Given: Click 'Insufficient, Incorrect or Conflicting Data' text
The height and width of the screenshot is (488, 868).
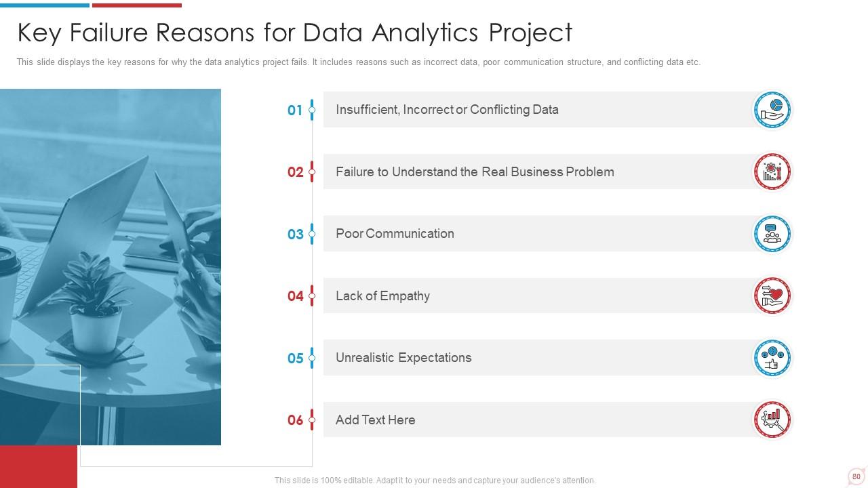Looking at the screenshot, I should pos(447,110).
